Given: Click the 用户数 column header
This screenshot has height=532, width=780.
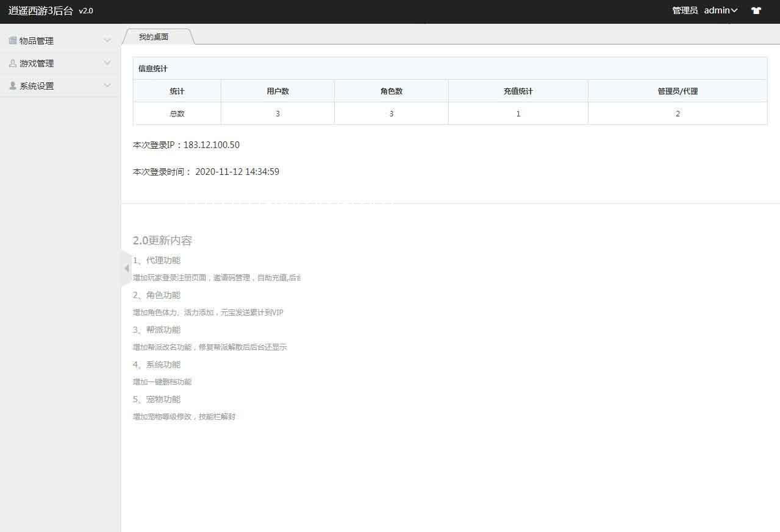Looking at the screenshot, I should [x=277, y=91].
